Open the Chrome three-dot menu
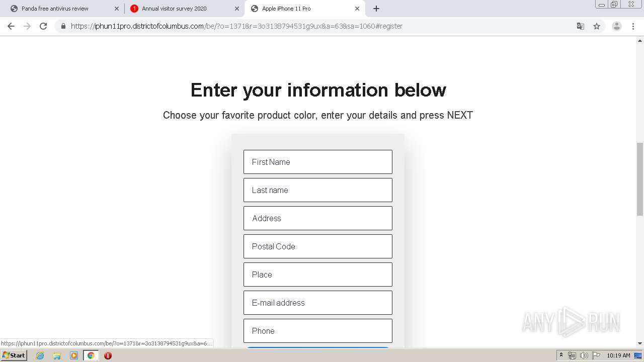 (633, 26)
